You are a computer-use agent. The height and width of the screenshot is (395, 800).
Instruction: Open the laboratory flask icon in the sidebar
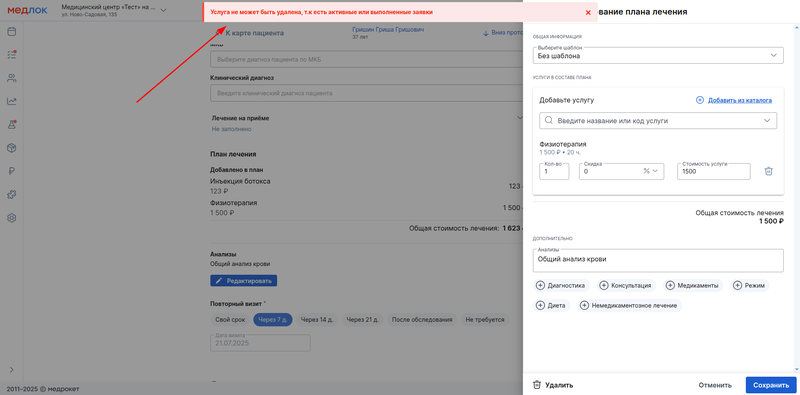(x=12, y=125)
